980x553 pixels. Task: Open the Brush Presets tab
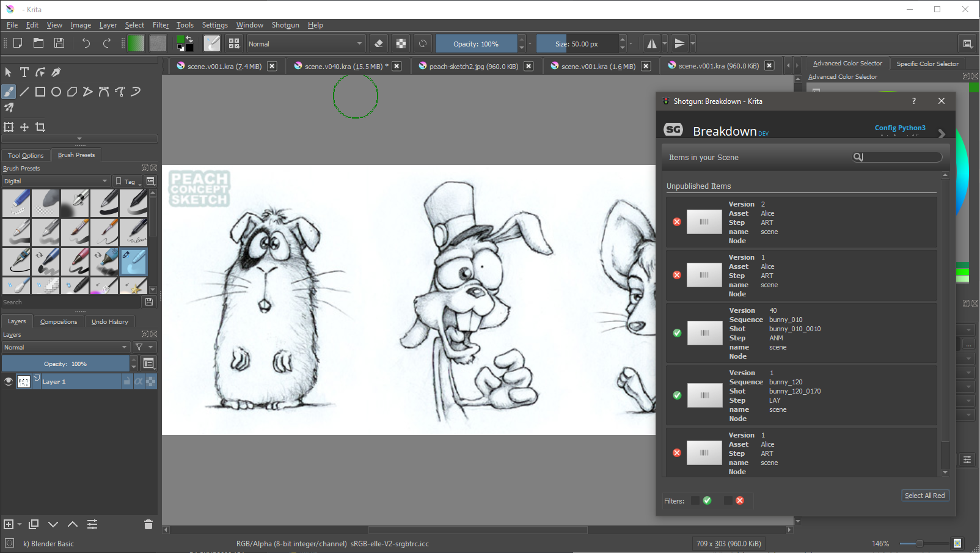coord(76,155)
